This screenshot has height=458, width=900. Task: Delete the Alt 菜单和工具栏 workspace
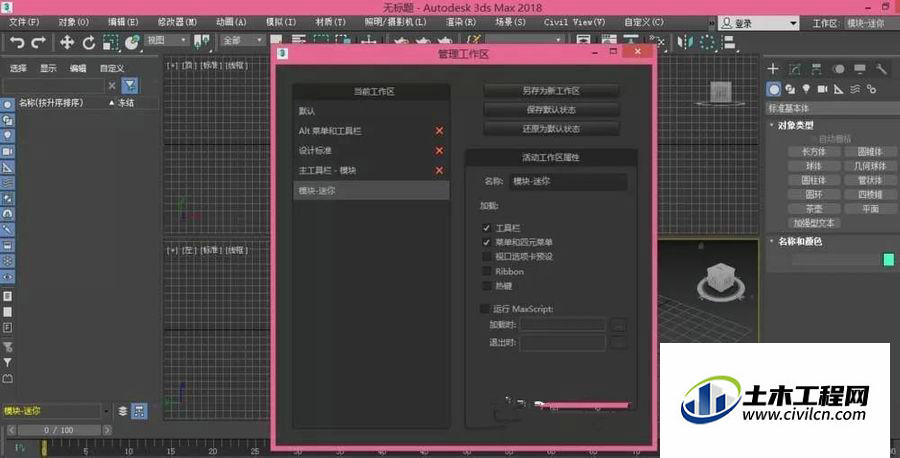coord(439,131)
